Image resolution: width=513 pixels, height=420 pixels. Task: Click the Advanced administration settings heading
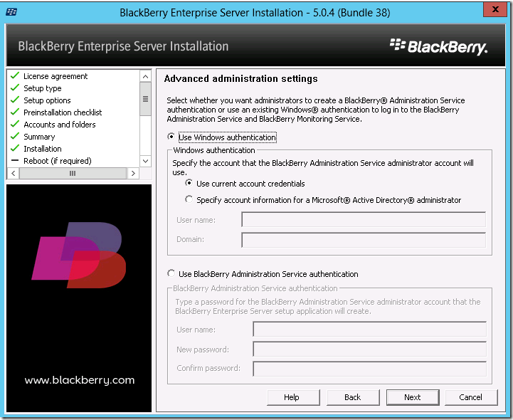click(x=240, y=78)
